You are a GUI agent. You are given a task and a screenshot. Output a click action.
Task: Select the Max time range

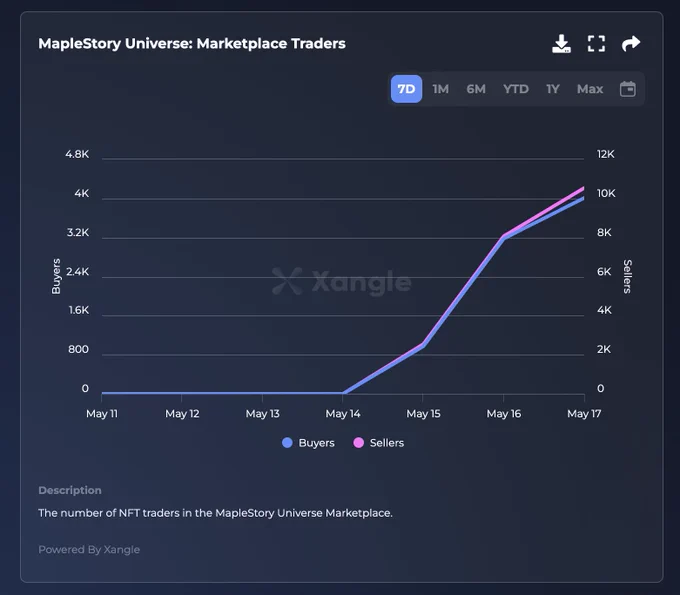tap(590, 89)
